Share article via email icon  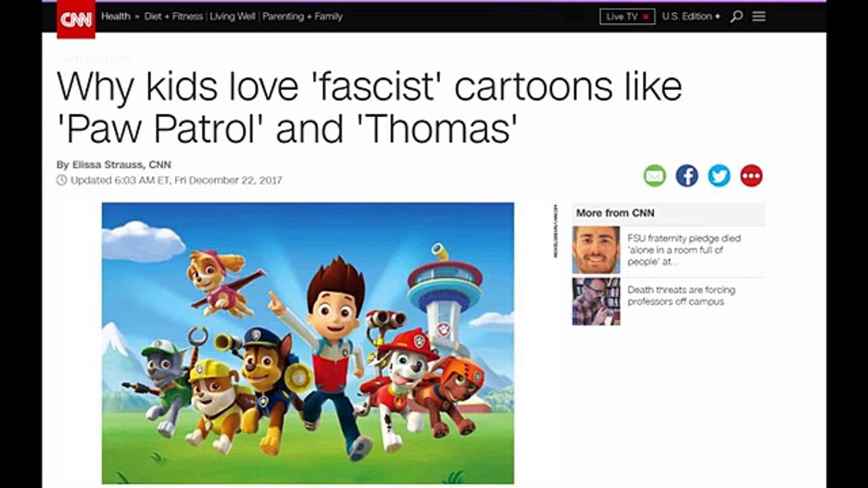(x=655, y=176)
